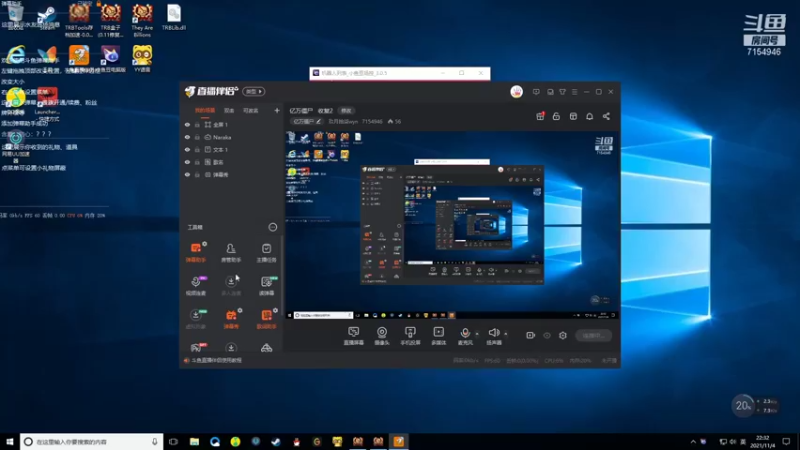Hide the 全屏 1 source with its eye icon
The image size is (800, 450).
187,124
